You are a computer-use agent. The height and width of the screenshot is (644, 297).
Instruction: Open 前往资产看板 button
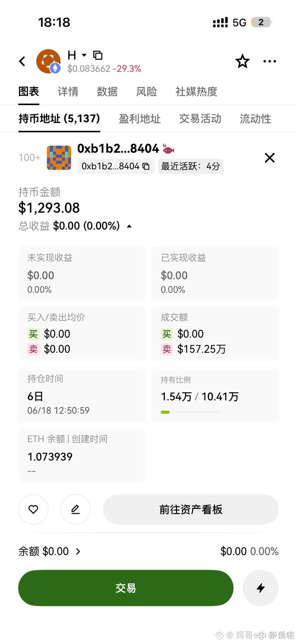[x=191, y=509]
